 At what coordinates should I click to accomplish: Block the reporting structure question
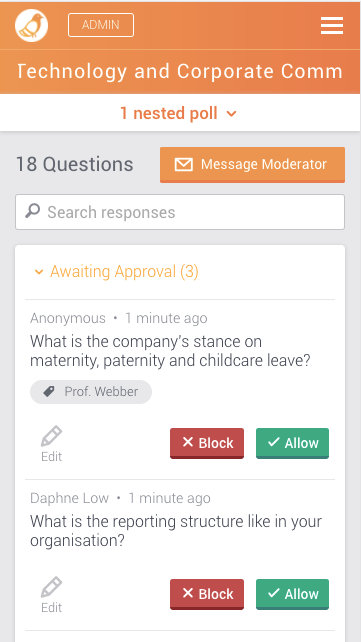[x=207, y=594]
